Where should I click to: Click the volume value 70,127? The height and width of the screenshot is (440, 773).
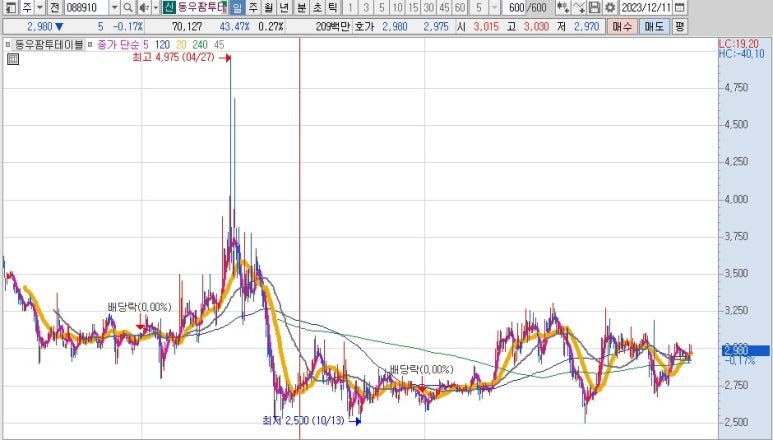[x=187, y=27]
